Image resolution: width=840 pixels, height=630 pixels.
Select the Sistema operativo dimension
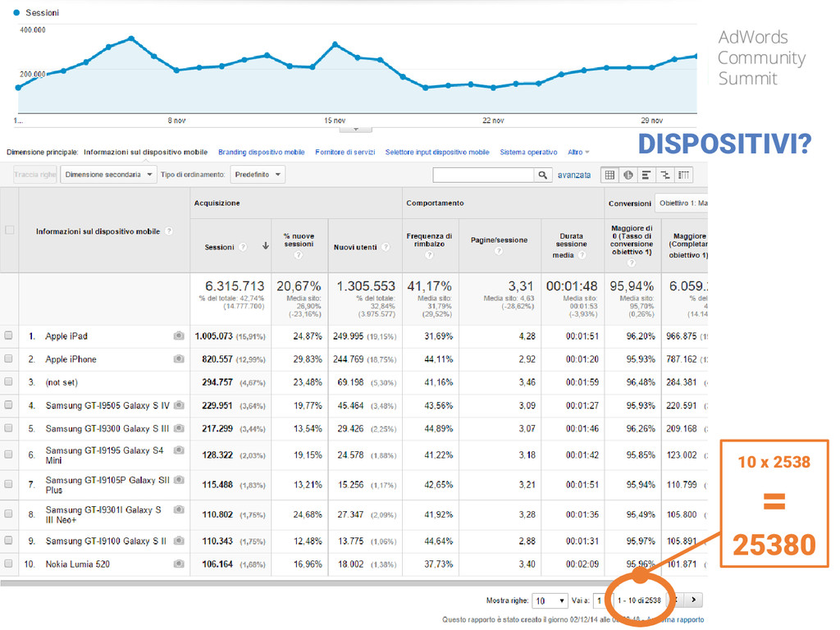click(528, 153)
